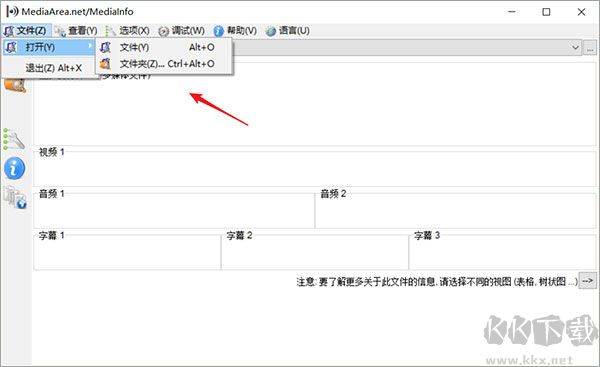Screen dimensions: 600x367
Task: Click the blue info sidebar icon
Action: 15,168
